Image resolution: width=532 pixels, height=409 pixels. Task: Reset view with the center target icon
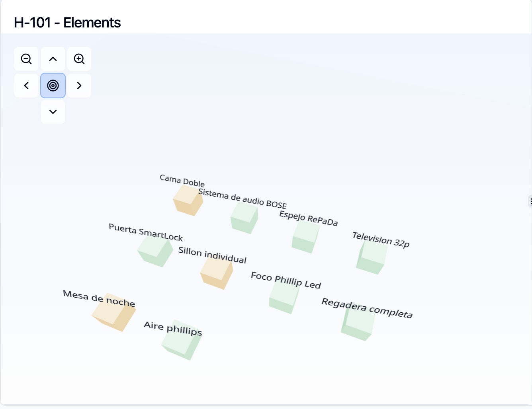click(x=53, y=86)
